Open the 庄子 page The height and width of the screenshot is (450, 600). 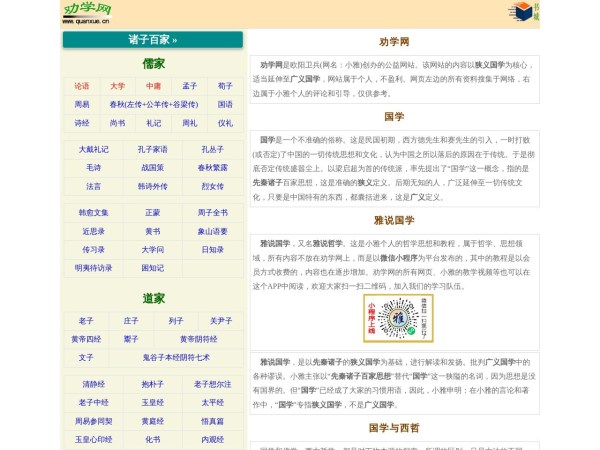click(x=131, y=321)
